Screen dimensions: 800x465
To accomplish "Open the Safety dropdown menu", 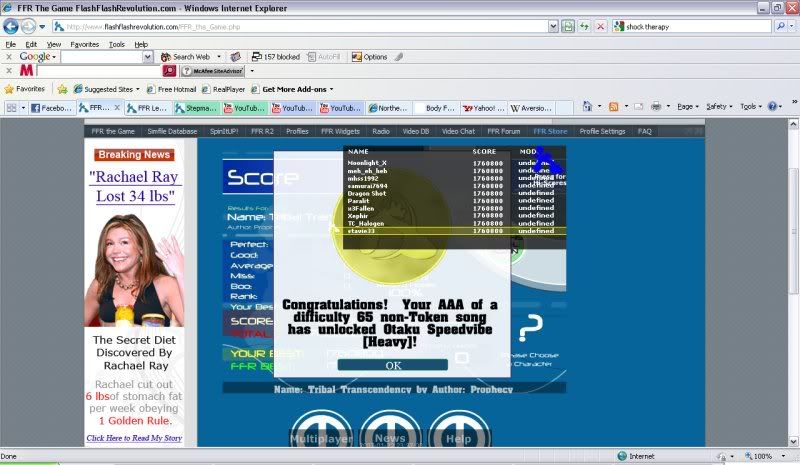I will 719,106.
